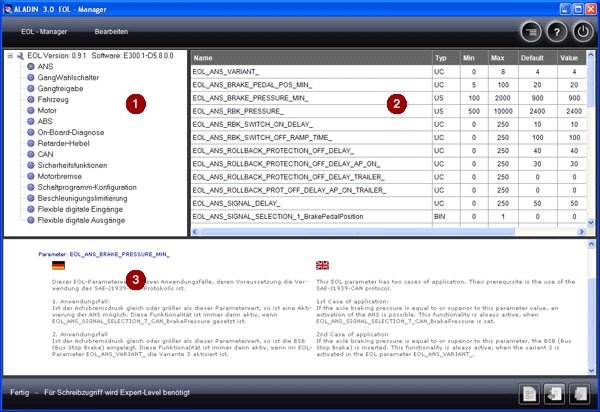Click description pane scroll up arrow
The width and height of the screenshot is (600, 412).
tap(591, 244)
